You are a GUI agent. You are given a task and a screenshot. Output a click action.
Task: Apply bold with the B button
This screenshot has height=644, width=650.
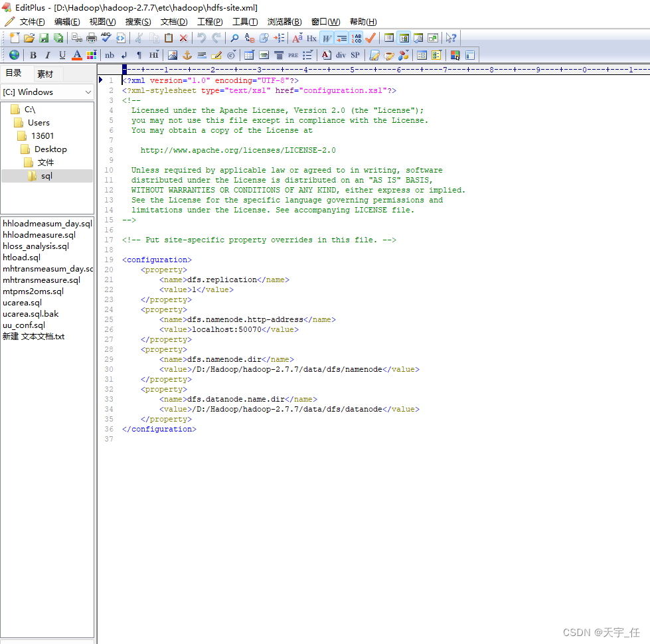(33, 55)
